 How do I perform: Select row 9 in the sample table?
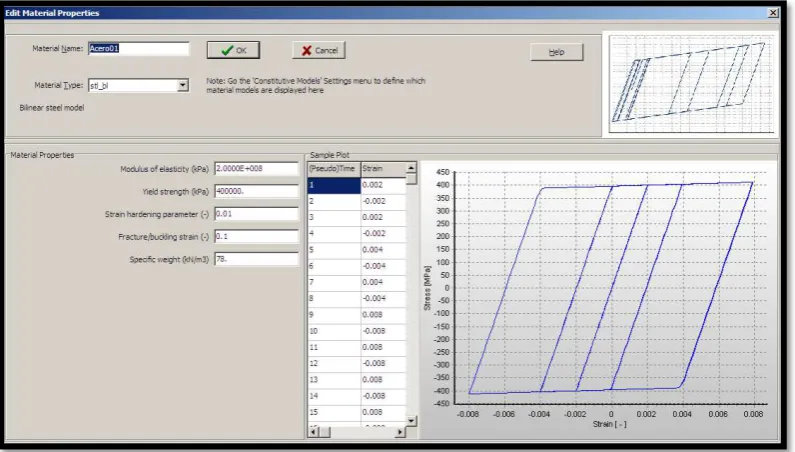click(x=357, y=315)
